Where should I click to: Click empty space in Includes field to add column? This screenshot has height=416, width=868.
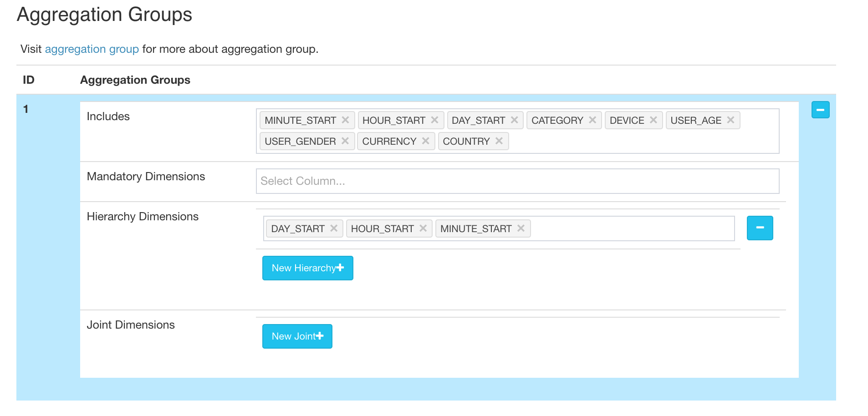[x=638, y=142]
